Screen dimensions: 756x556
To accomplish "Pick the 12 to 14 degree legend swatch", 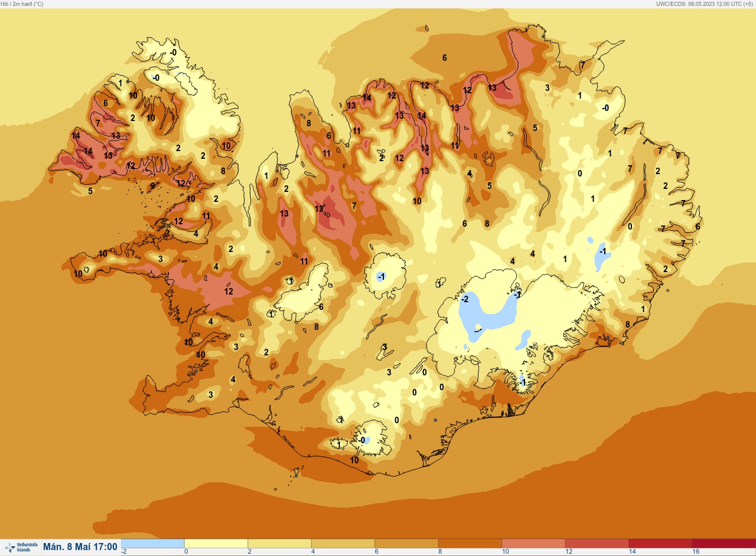I will click(597, 543).
